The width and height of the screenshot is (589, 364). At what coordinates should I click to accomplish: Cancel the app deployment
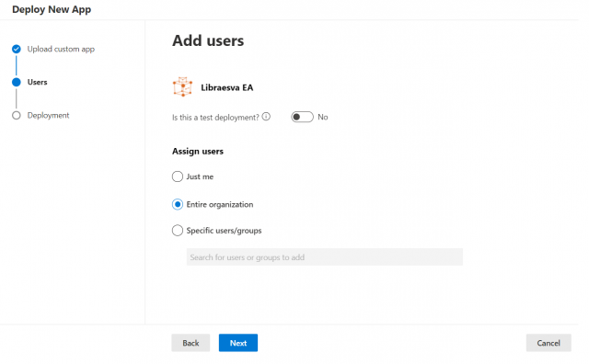pos(549,343)
